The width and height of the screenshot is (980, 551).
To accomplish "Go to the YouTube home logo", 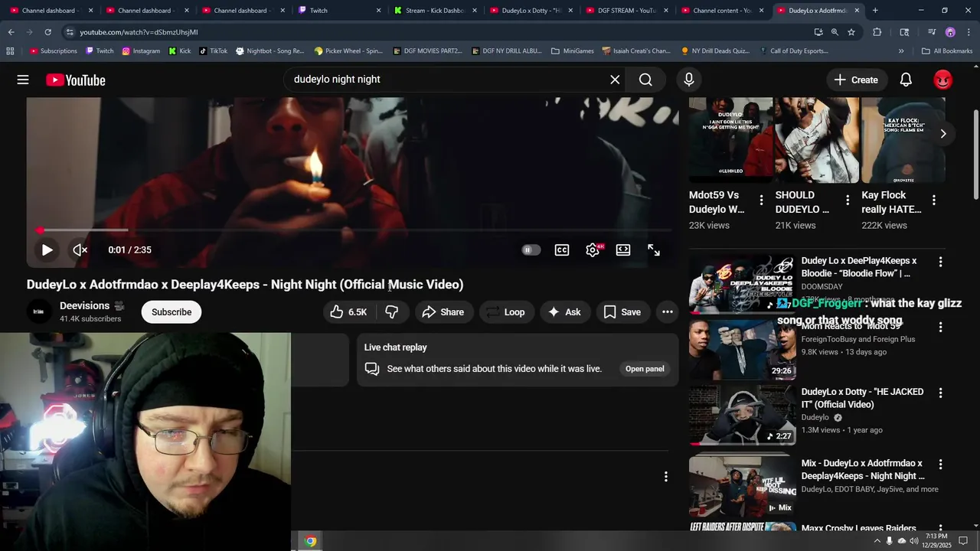I will tap(75, 80).
